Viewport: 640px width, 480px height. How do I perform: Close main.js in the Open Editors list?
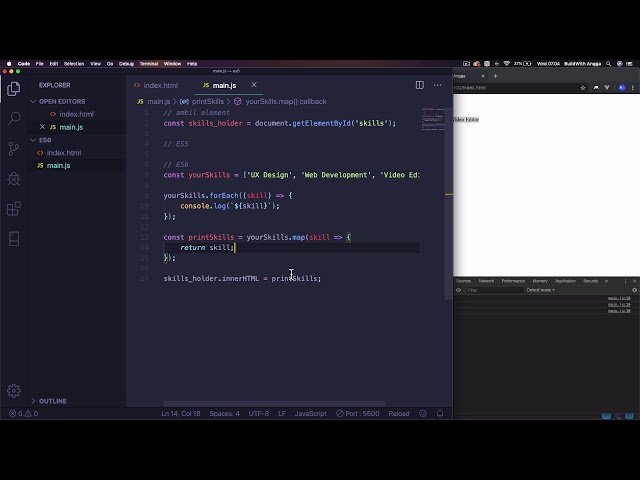tap(42, 127)
